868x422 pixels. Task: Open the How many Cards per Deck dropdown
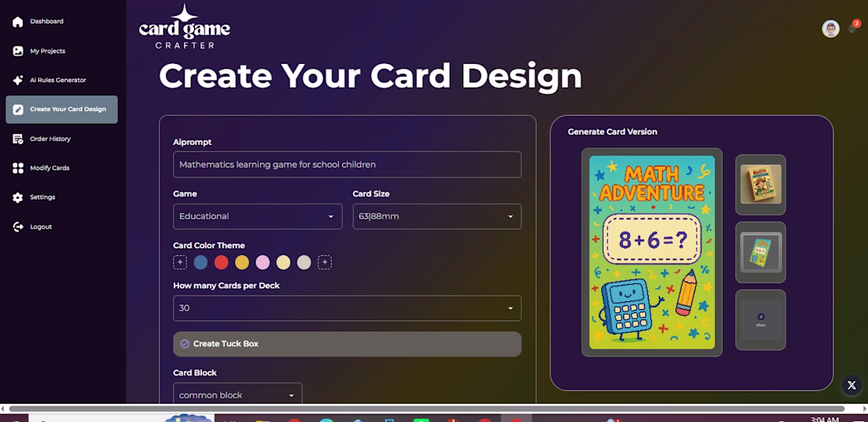click(347, 308)
